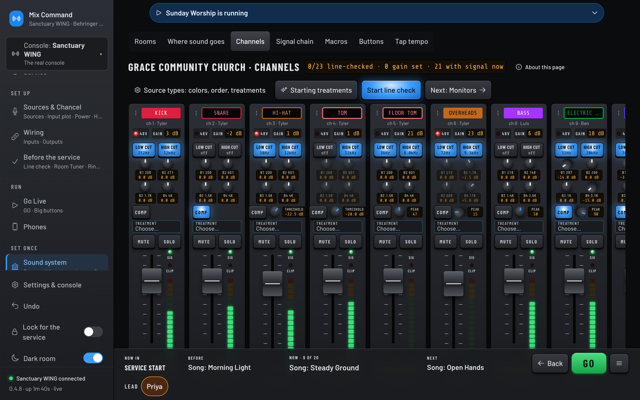Screen dimensions: 640x400
Task: Open the Where sound goes tab
Action: pos(196,41)
